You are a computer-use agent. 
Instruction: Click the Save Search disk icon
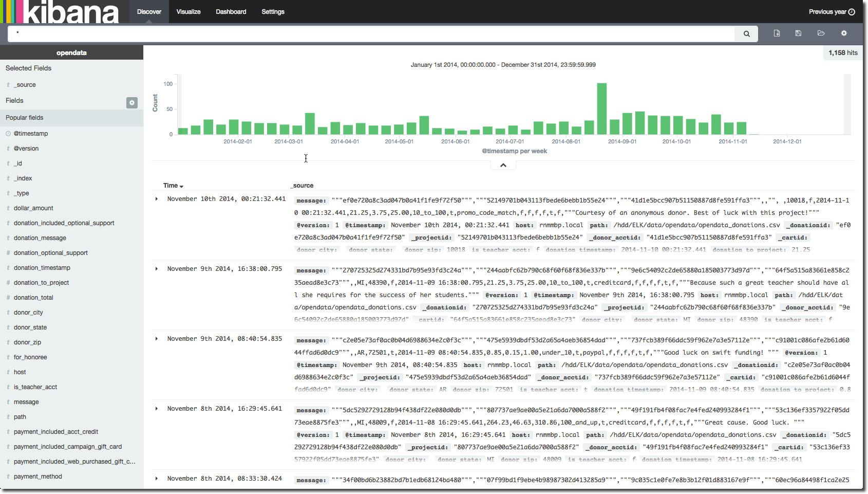point(798,33)
